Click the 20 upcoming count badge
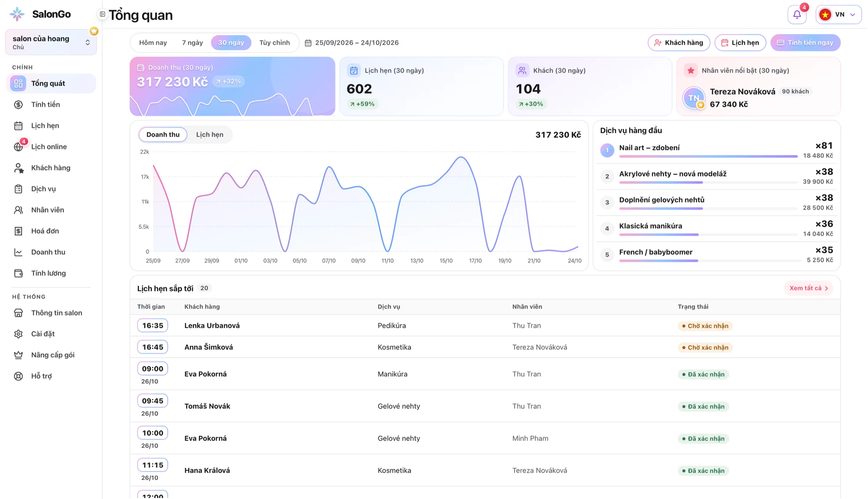 204,288
